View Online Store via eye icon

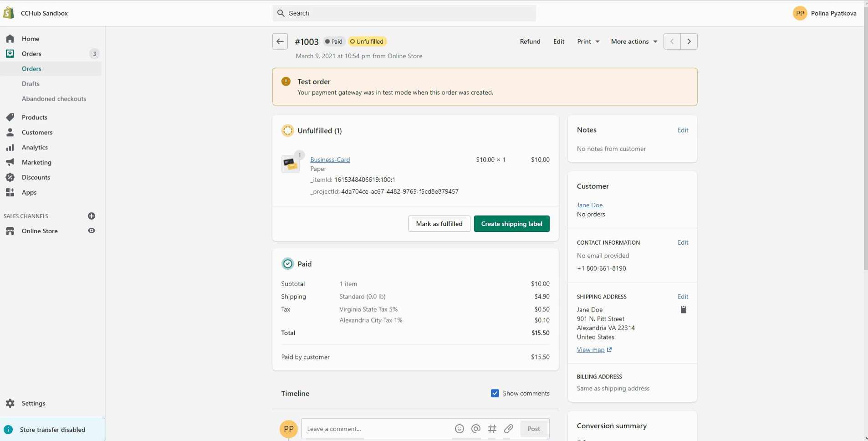[92, 231]
